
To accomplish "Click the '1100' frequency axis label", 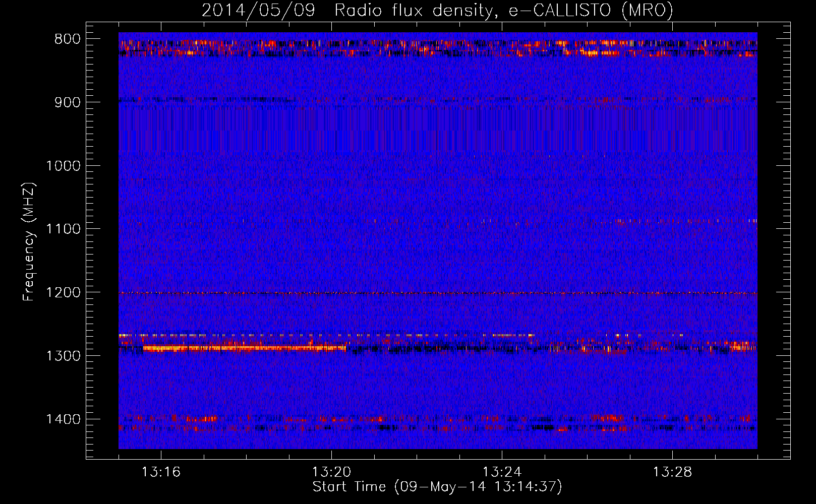I will coord(64,229).
